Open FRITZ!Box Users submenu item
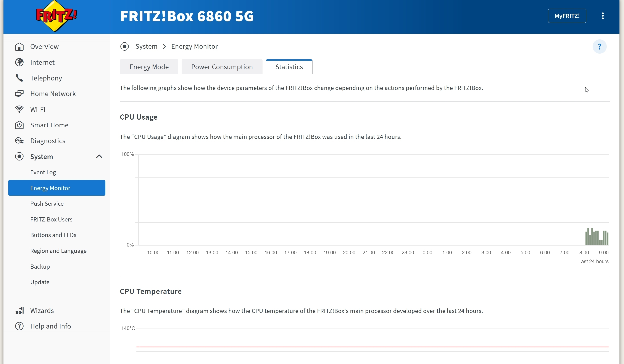The width and height of the screenshot is (624, 364). pos(51,220)
